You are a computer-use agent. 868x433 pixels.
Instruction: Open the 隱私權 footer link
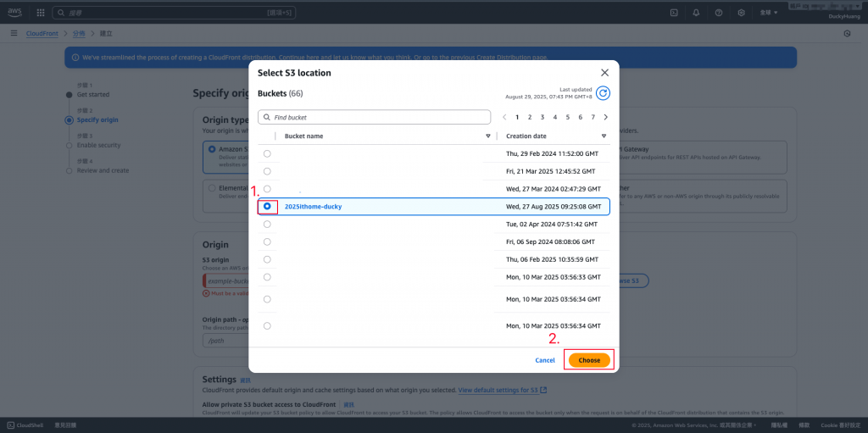coord(780,425)
